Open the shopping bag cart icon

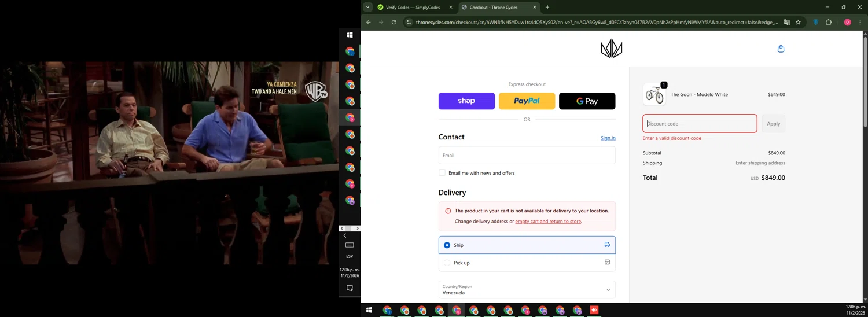(x=781, y=49)
